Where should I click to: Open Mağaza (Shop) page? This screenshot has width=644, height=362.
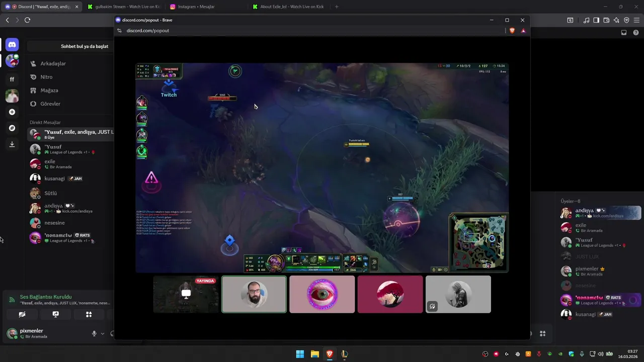click(x=70, y=90)
